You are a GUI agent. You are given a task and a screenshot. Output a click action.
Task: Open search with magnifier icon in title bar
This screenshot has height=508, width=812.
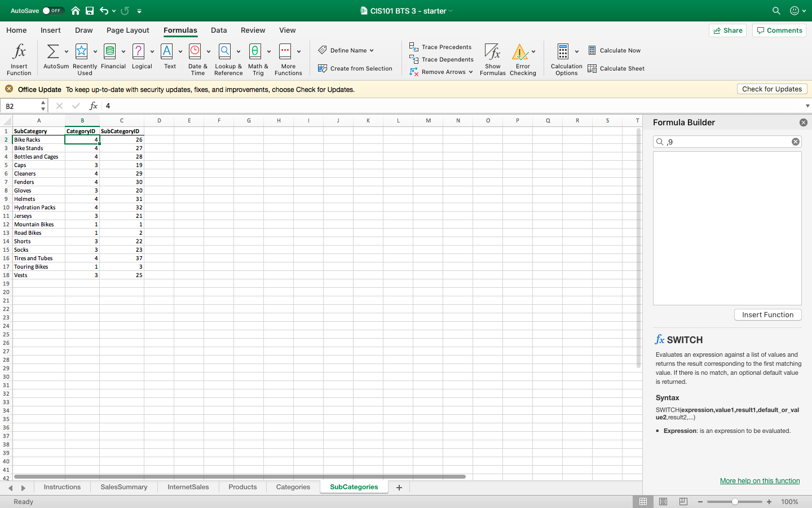tap(776, 11)
